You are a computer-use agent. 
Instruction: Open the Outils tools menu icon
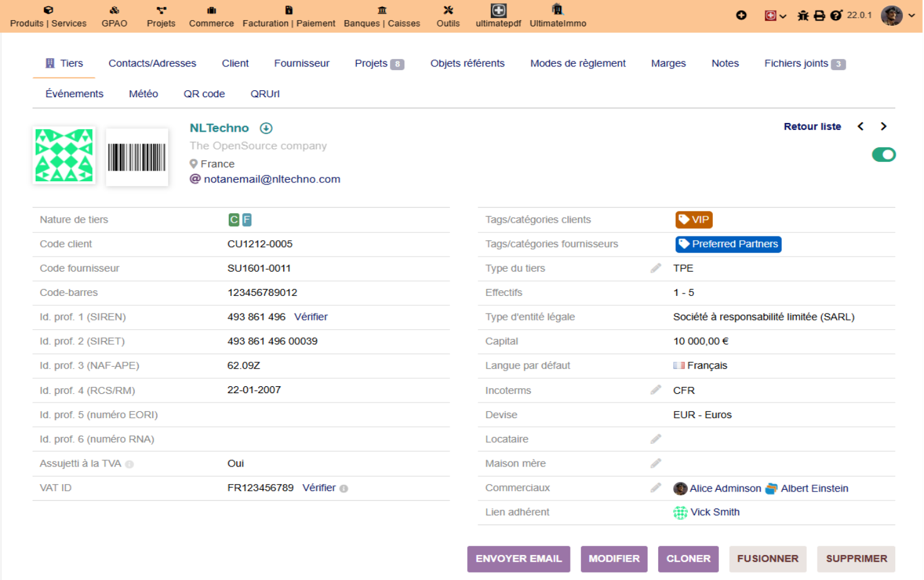click(448, 10)
